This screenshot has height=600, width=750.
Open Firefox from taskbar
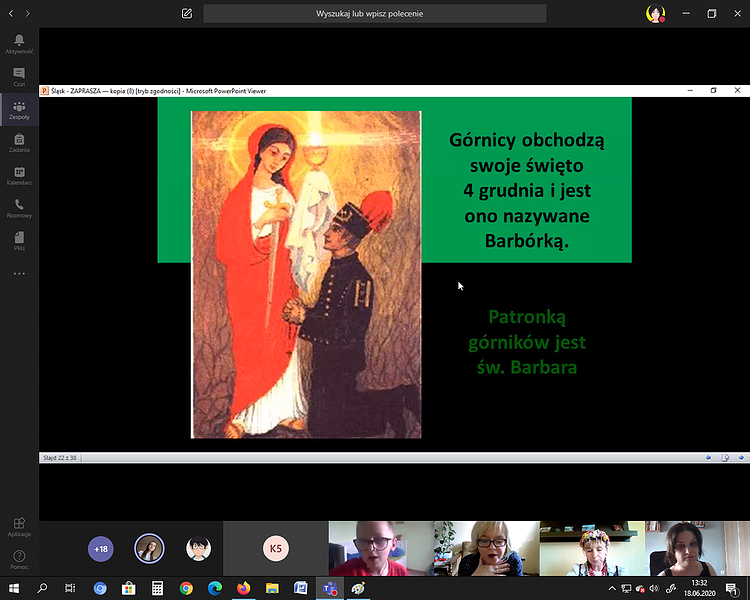pos(243,588)
